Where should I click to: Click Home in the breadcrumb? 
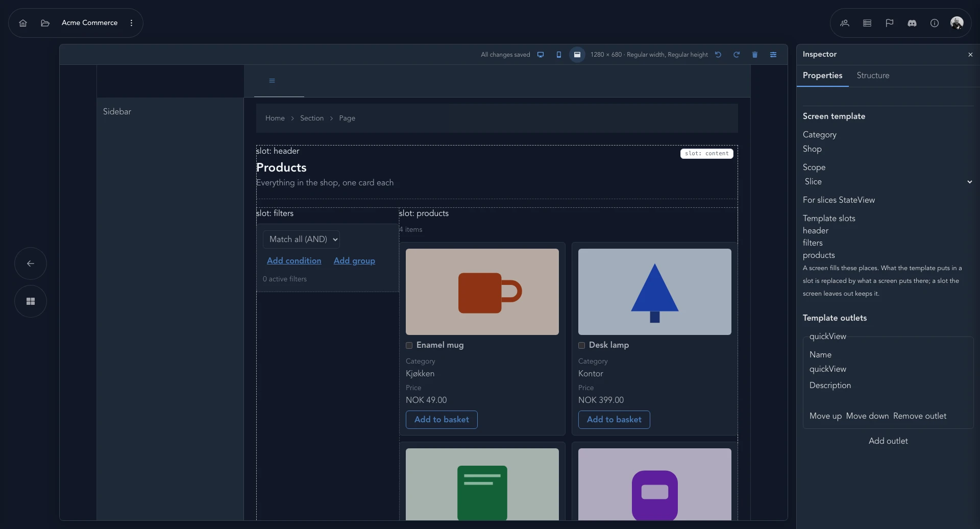pos(275,118)
